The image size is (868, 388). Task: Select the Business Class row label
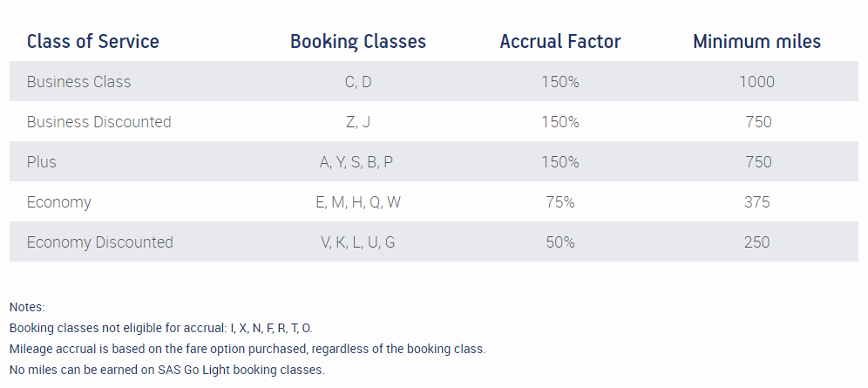point(78,82)
